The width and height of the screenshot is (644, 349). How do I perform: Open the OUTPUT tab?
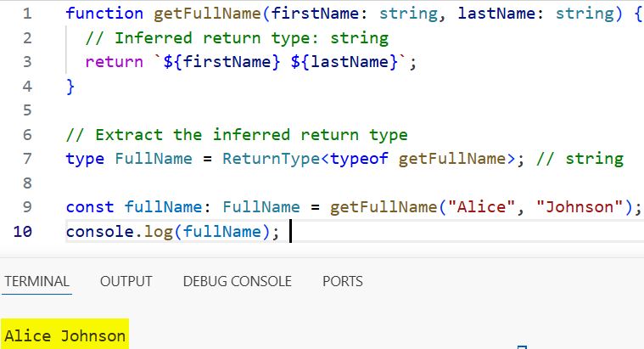click(126, 282)
